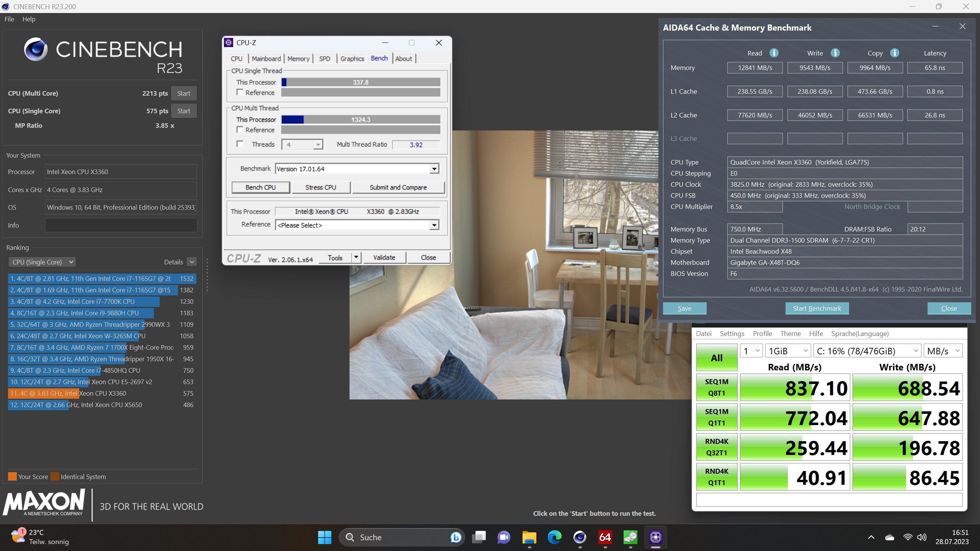The image size is (980, 551).
Task: Click Bench CPU button
Action: coord(261,187)
